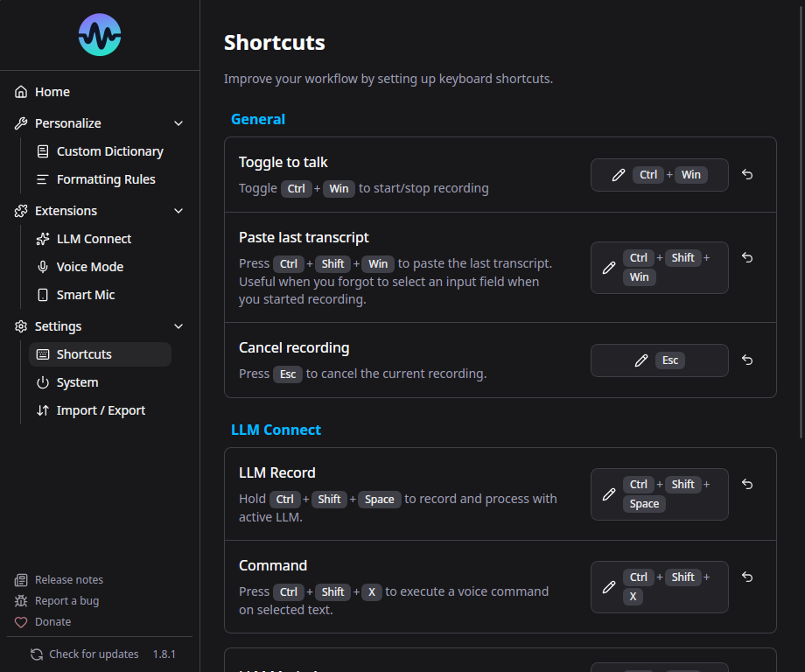Screen dimensions: 805x672
Task: Open Voice Mode from the sidebar
Action: [x=91, y=266]
